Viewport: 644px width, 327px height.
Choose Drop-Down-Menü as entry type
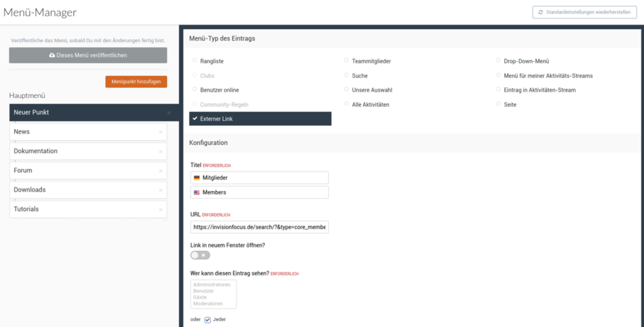pos(498,61)
